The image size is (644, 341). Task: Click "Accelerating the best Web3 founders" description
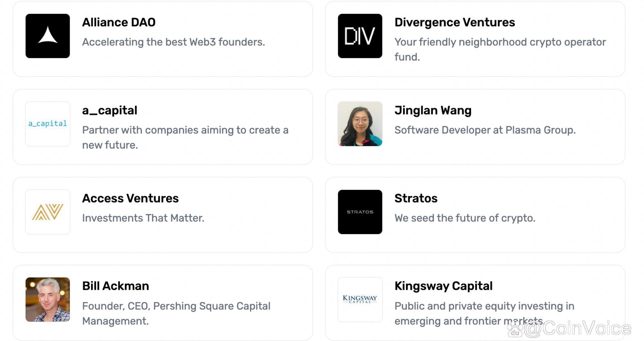pyautogui.click(x=174, y=42)
